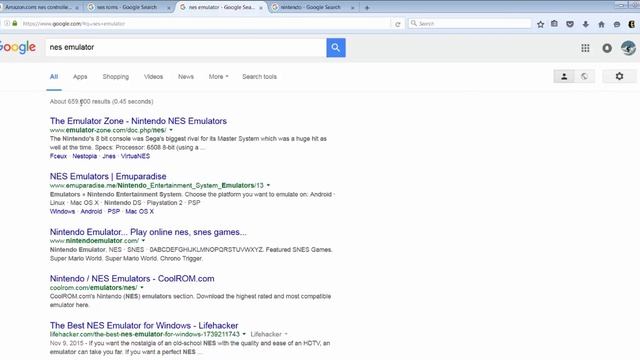Screen dimensions: 640x360
Task: Open the PSP sitelink under Emuparadise
Action: 113,211
